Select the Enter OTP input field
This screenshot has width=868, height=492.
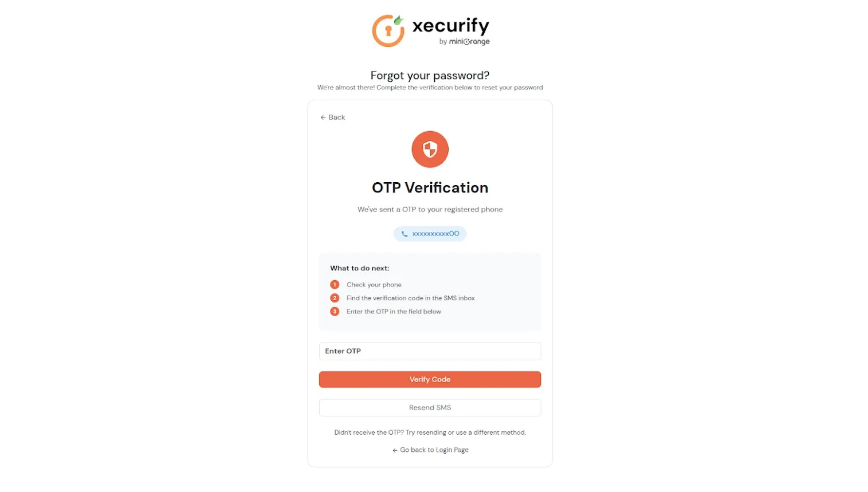pyautogui.click(x=430, y=351)
